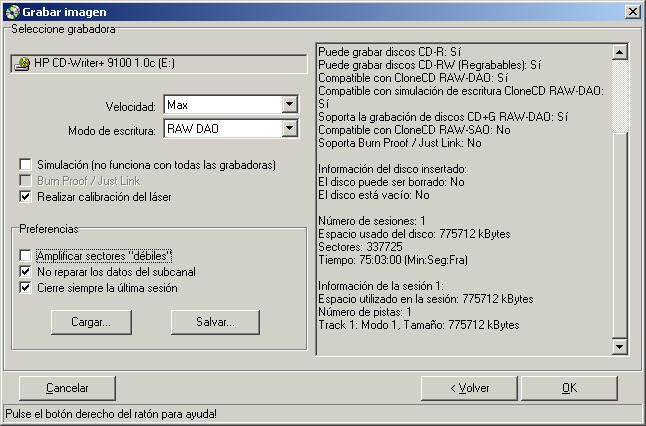Click "El disco puede ser borrado: No" line
The image size is (646, 426).
(x=391, y=182)
